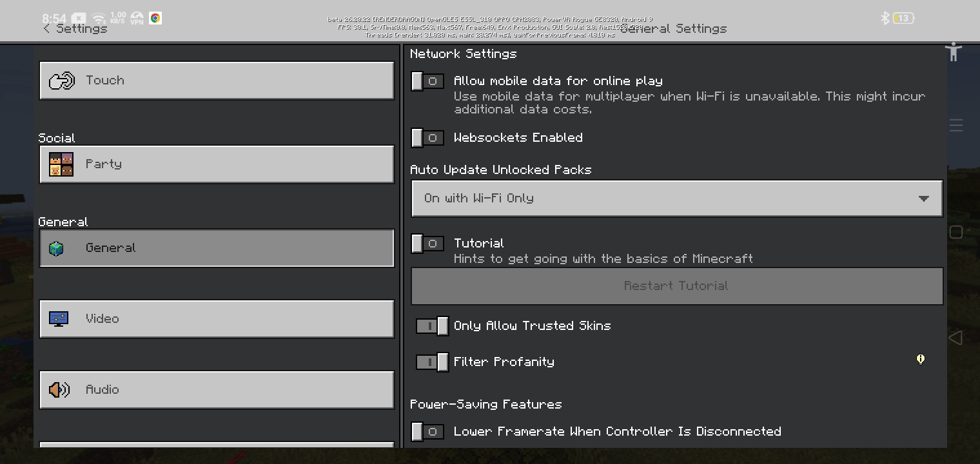
Task: Turn on the Tutorial toggle
Action: point(427,244)
